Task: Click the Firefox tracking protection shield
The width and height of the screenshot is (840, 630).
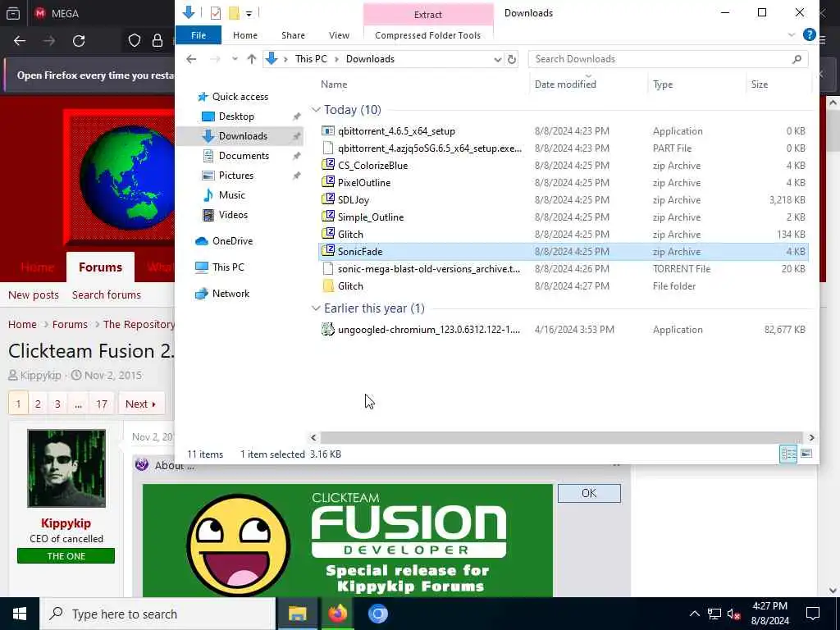Action: 134,41
